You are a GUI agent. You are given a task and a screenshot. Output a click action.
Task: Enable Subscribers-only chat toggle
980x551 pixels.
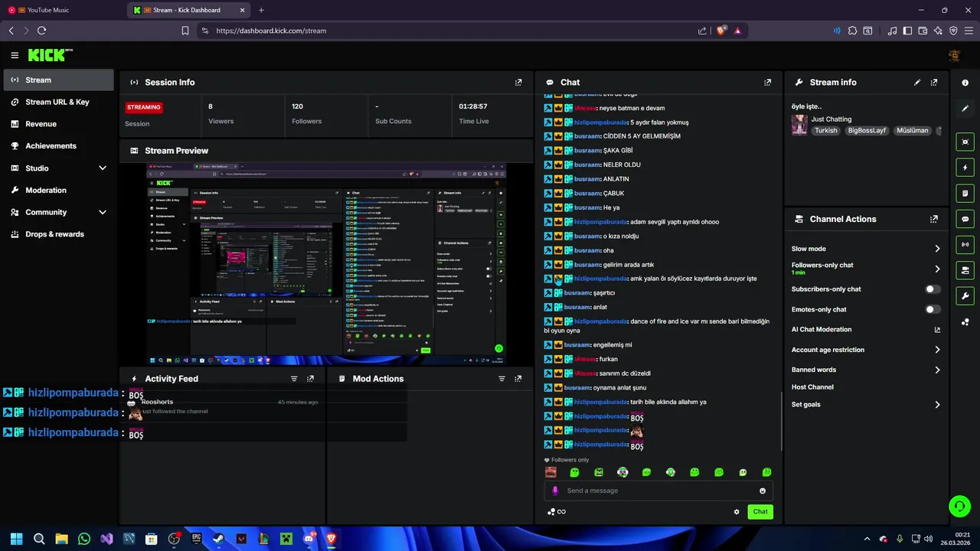pos(933,289)
